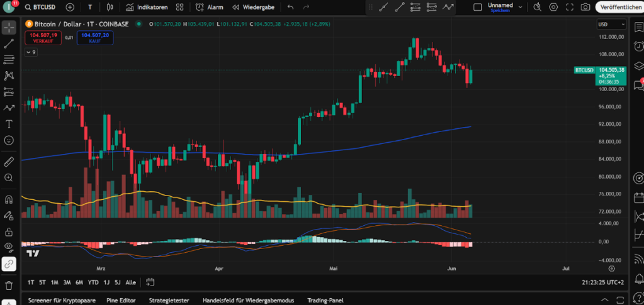The height and width of the screenshot is (305, 644).
Task: Click the red VERKAUF sell button
Action: (x=43, y=37)
